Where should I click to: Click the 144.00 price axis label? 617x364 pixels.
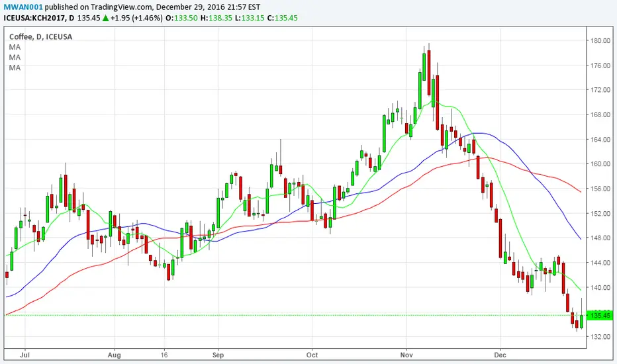[600, 263]
